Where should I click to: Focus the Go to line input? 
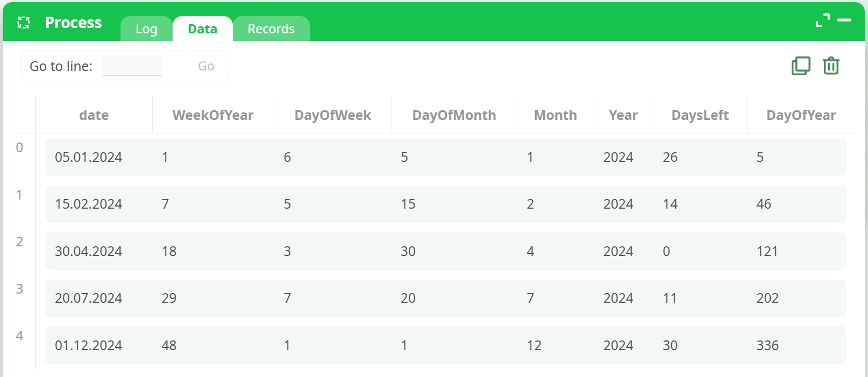click(132, 66)
